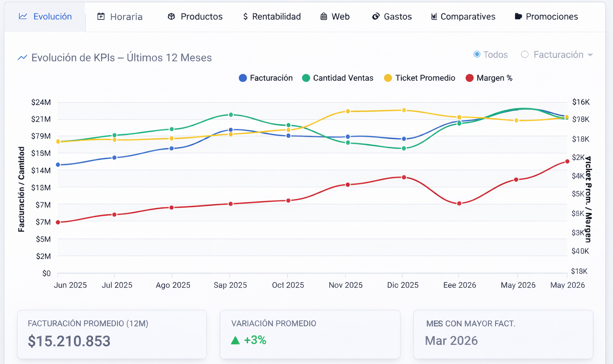Click the green up-triangle in Variación Promedio
The image size is (613, 364).
tap(236, 340)
